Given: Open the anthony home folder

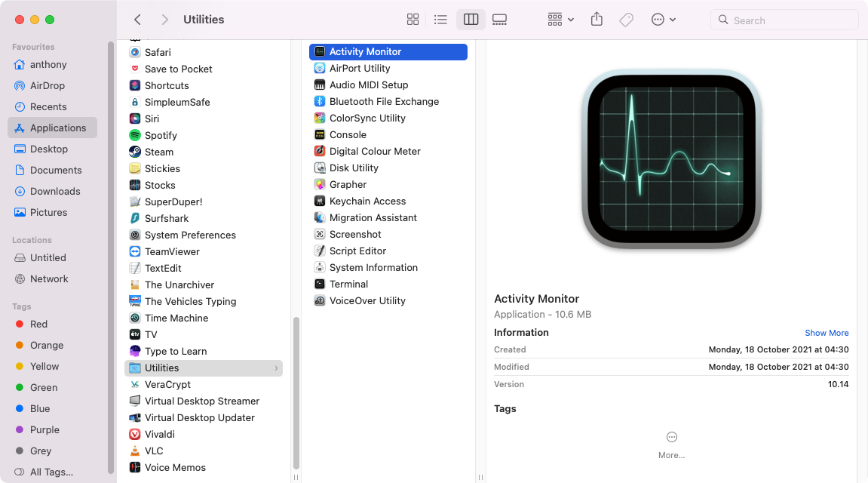Looking at the screenshot, I should tap(53, 64).
